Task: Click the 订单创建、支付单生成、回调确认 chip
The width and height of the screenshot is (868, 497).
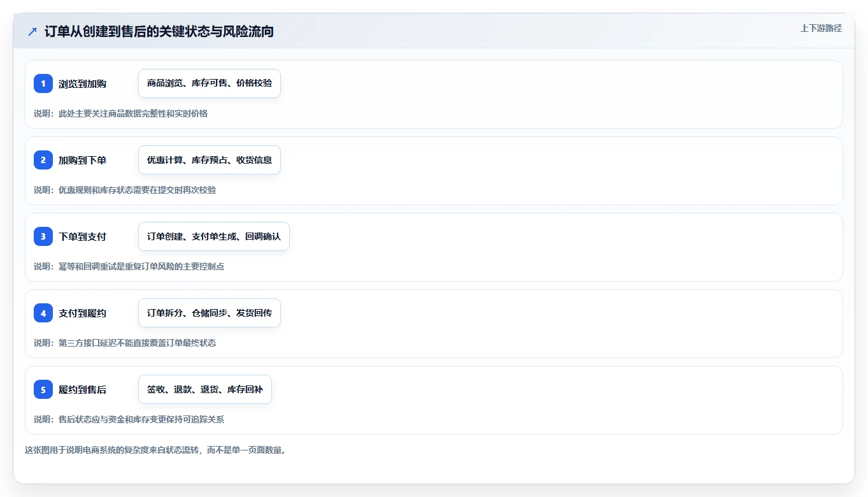Action: (214, 236)
